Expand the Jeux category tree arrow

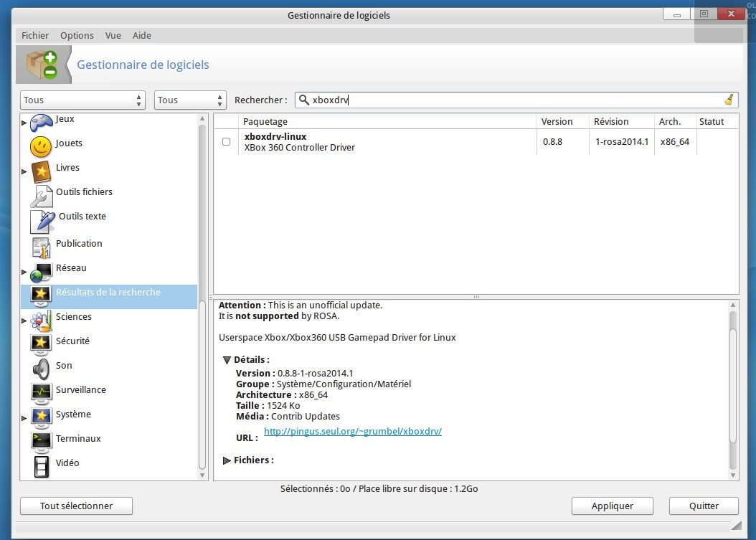[x=24, y=123]
